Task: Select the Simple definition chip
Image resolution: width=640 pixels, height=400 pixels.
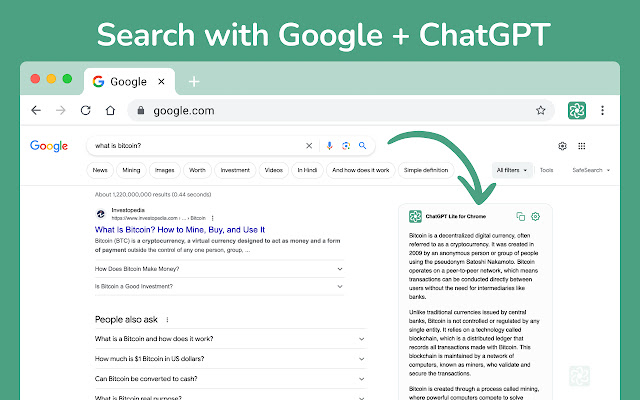Action: point(426,170)
